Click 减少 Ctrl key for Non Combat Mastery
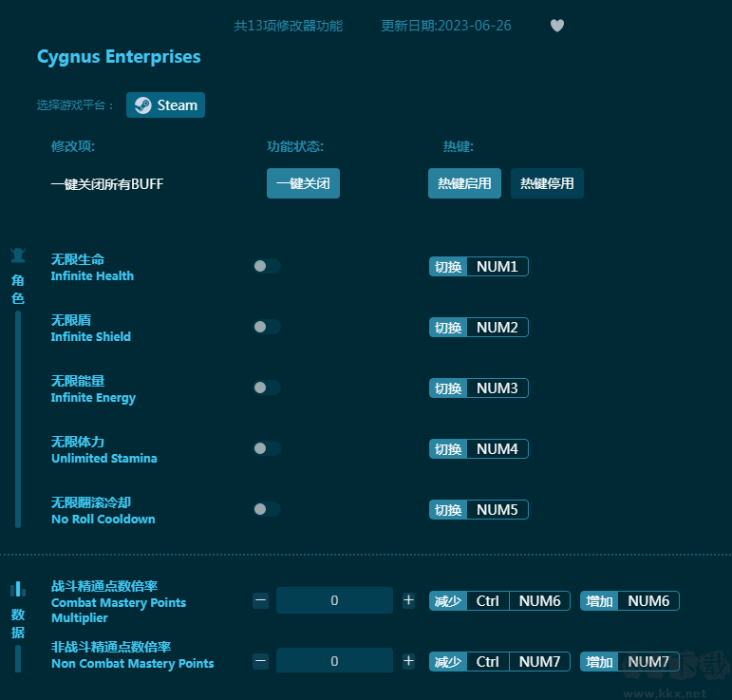The image size is (732, 700). (488, 662)
